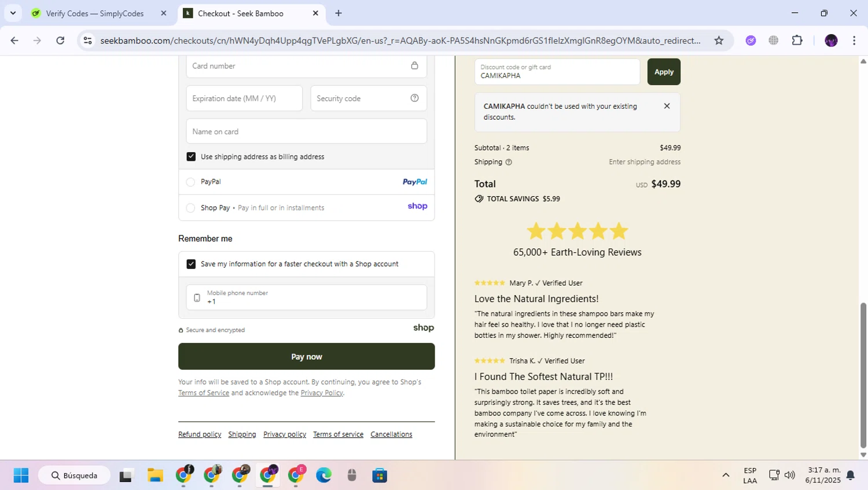
Task: Open File Explorer from the taskbar
Action: [155, 476]
